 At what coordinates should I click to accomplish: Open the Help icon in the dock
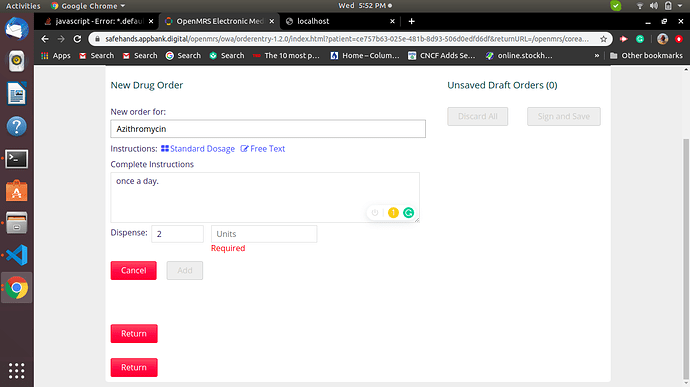coord(17,126)
